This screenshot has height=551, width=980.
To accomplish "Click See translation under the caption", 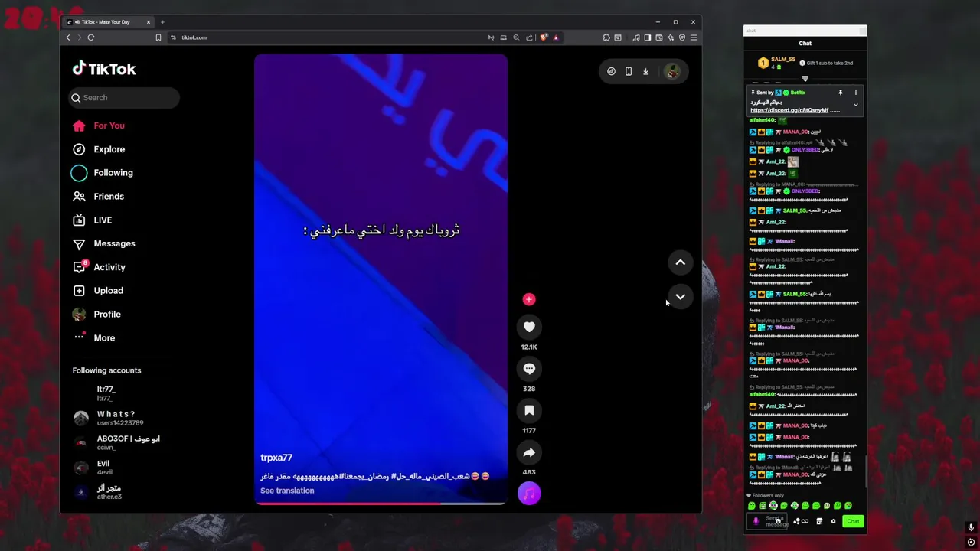I will pos(287,491).
